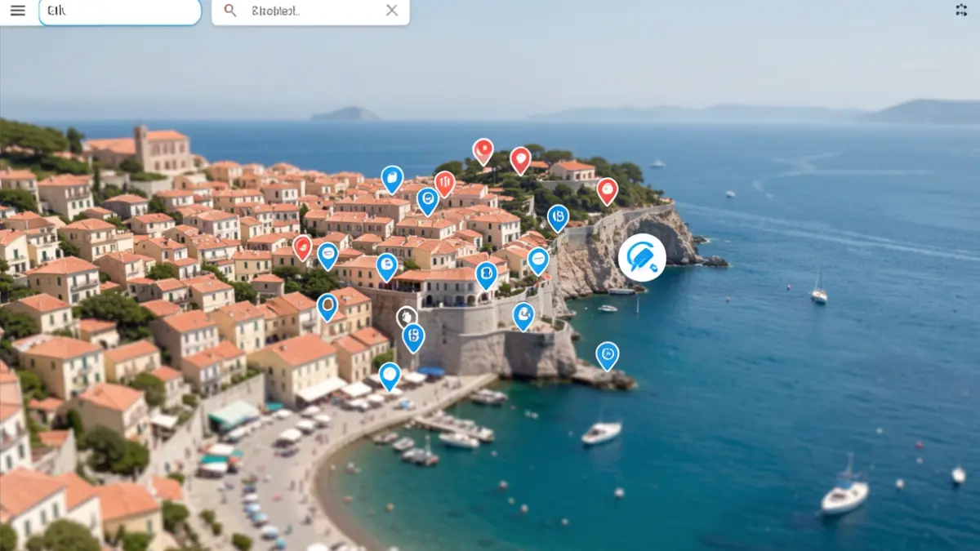Screen dimensions: 980x551
Task: Toggle the fullscreen icon in the corner
Action: 961,10
